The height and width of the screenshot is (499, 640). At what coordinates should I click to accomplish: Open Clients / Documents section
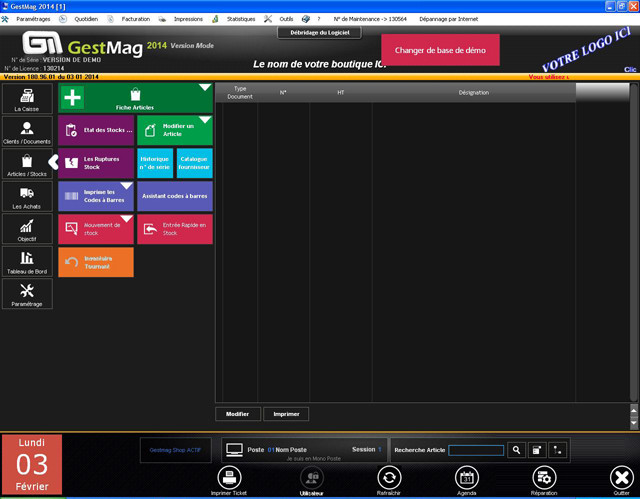tap(27, 132)
